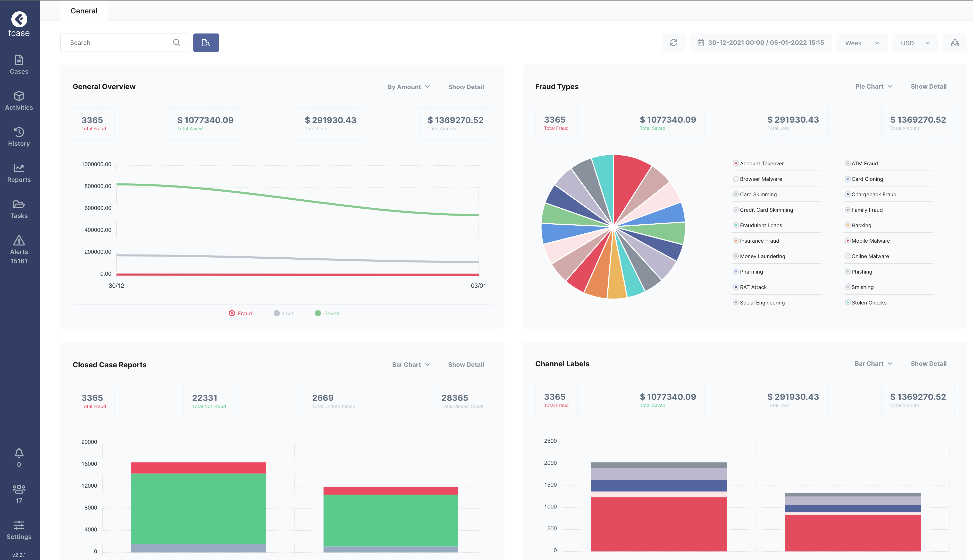Open Activities from the sidebar
Screen dimensions: 973x560
click(19, 101)
